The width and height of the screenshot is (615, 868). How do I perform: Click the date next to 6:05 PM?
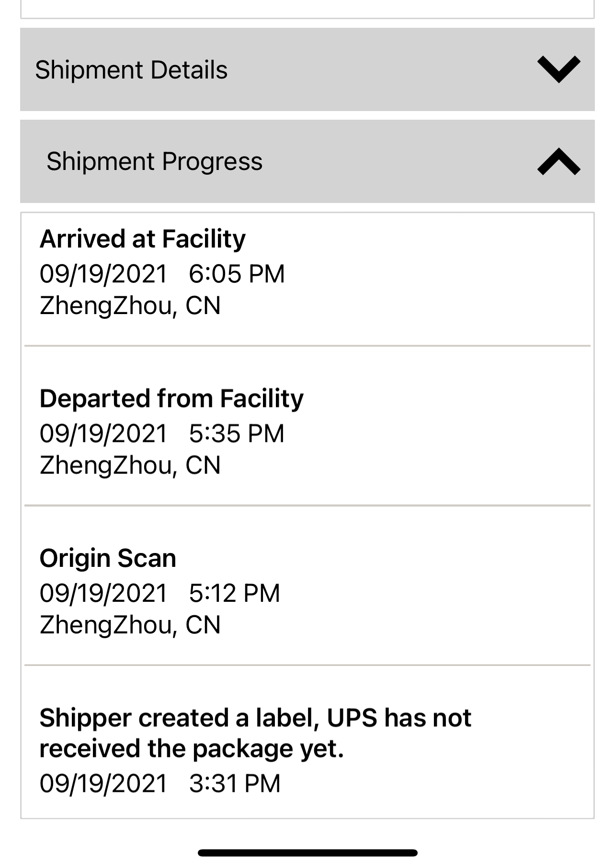click(x=103, y=274)
